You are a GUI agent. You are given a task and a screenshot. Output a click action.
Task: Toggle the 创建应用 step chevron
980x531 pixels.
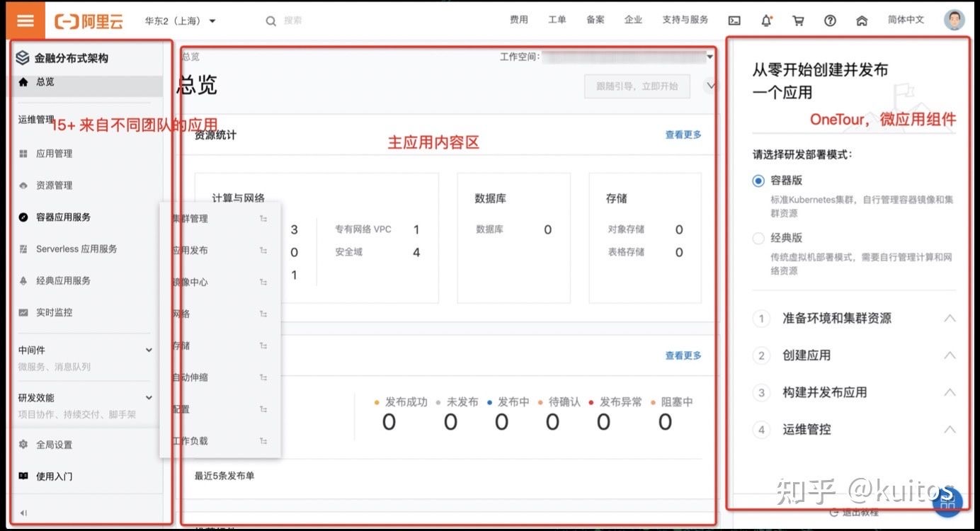950,355
